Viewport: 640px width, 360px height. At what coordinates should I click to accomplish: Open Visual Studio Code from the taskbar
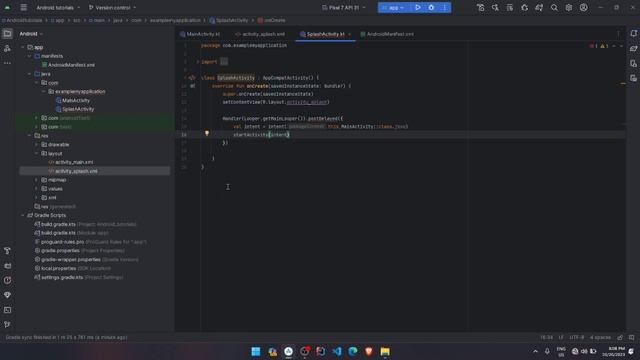click(x=337, y=351)
